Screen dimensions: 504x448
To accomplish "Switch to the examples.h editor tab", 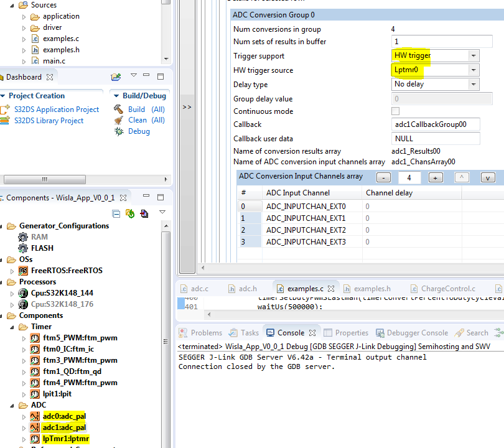I will tap(367, 289).
